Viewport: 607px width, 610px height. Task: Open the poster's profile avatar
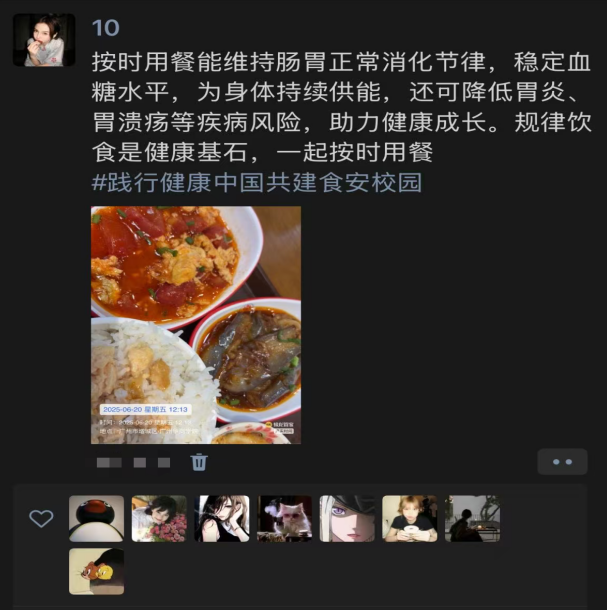[x=44, y=40]
